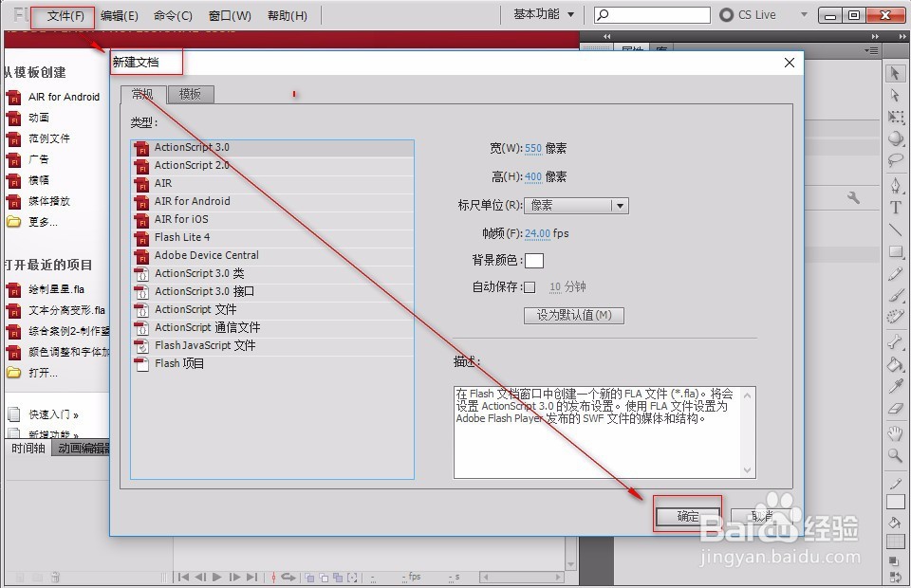
Task: Click the timeline delete layer trash icon
Action: tap(55, 577)
